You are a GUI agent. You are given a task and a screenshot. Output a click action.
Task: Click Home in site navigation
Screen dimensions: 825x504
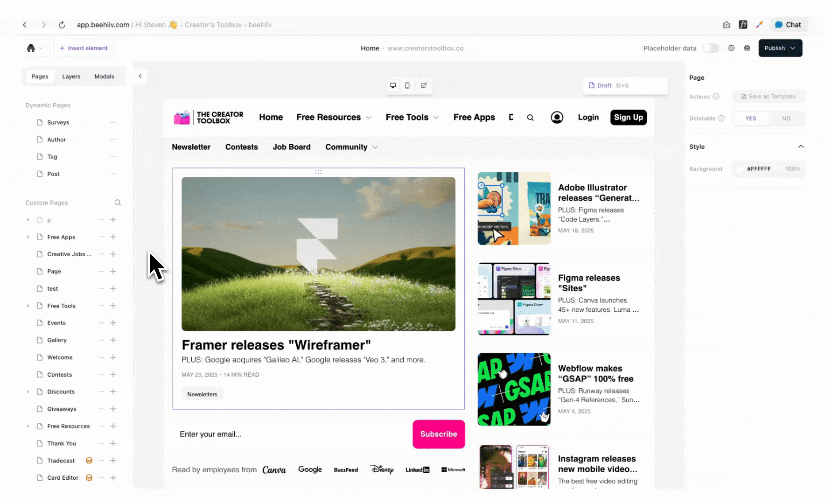coord(271,117)
